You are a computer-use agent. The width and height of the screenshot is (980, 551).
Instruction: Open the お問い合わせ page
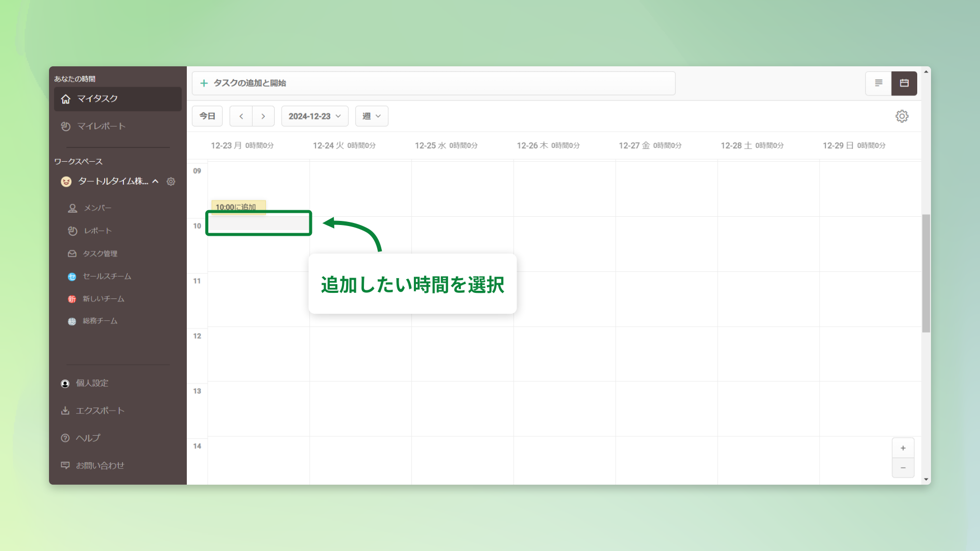coord(100,465)
